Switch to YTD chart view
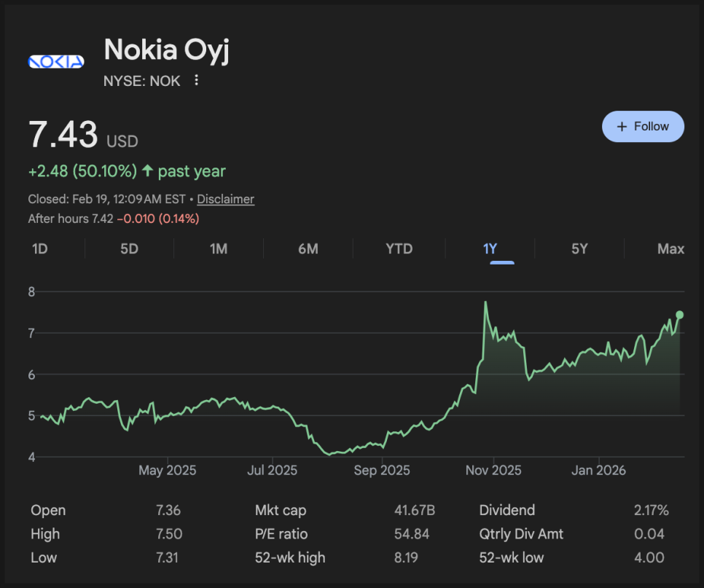 click(x=399, y=249)
